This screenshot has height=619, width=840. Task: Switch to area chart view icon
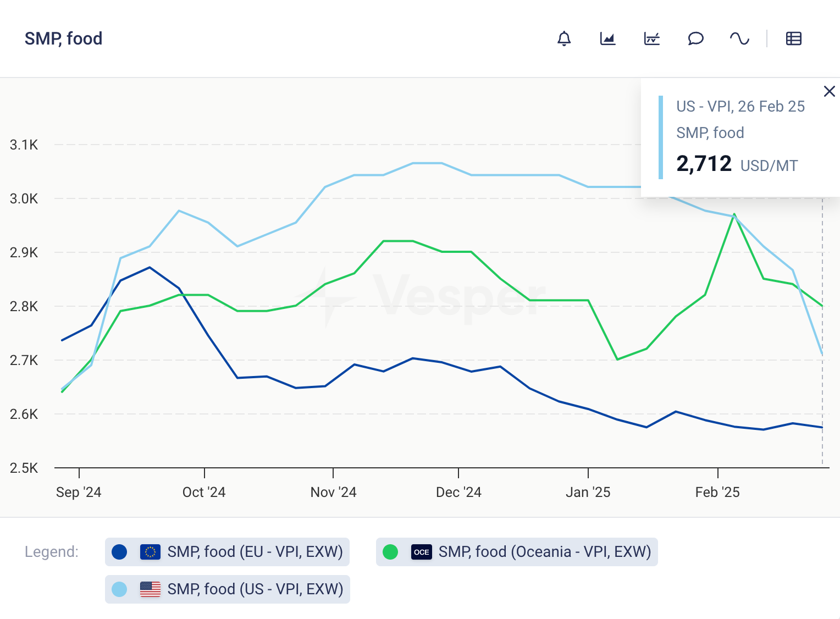[x=607, y=38]
